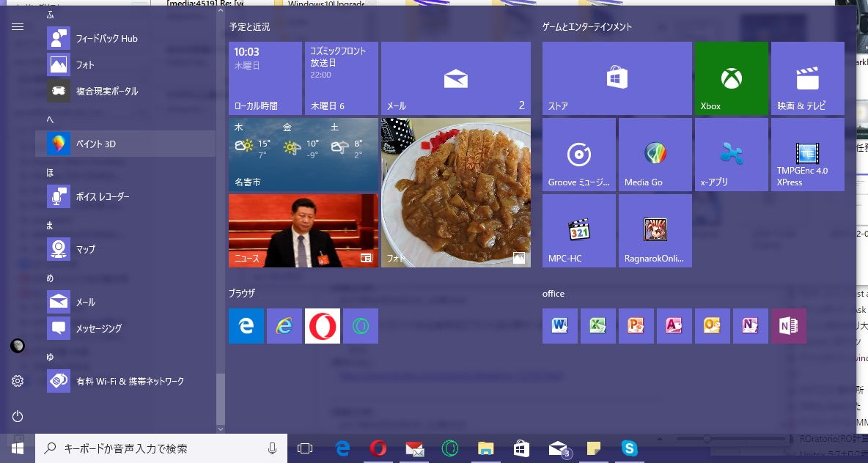Click the app list scrollbar thumb
Viewport: 868px width, 463px height.
221,399
